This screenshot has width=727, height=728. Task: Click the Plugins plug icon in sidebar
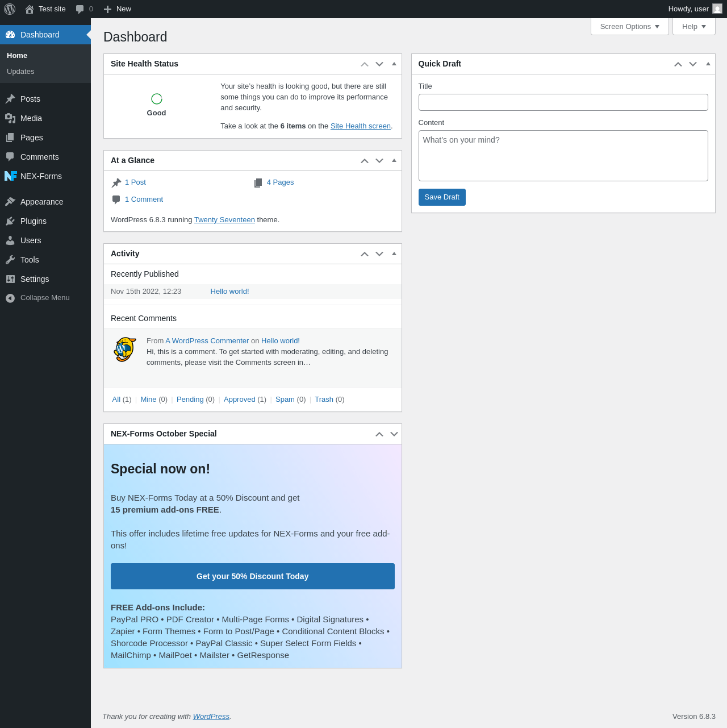[x=10, y=221]
